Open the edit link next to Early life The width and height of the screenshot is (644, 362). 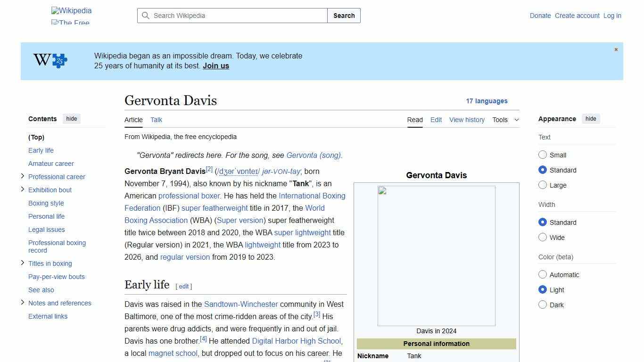point(184,286)
